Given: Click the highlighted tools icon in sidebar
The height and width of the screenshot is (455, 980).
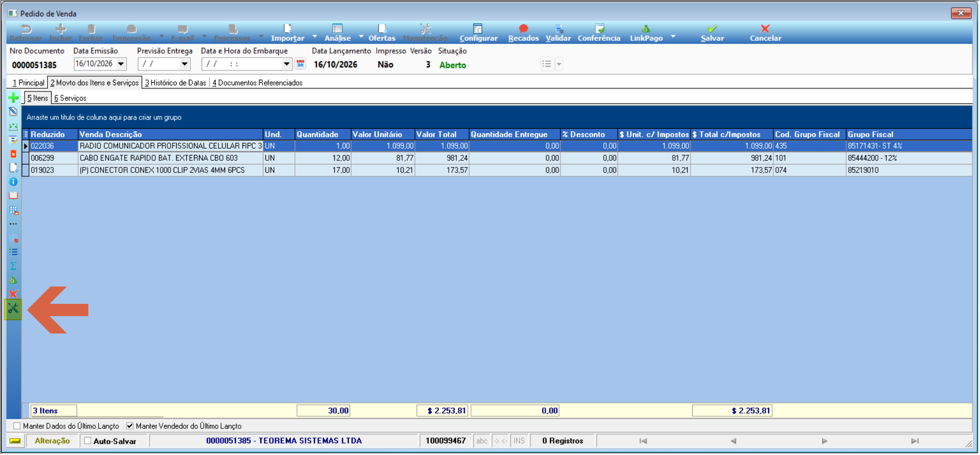Looking at the screenshot, I should pyautogui.click(x=13, y=309).
